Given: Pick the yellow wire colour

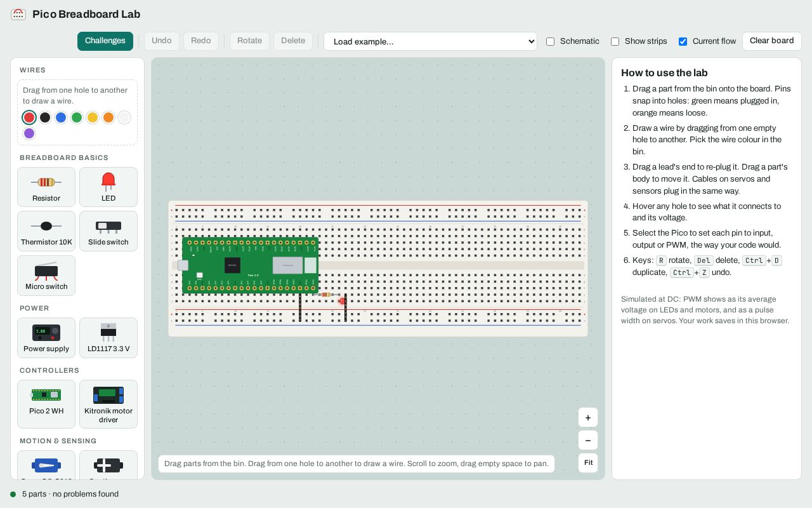Looking at the screenshot, I should (x=93, y=117).
